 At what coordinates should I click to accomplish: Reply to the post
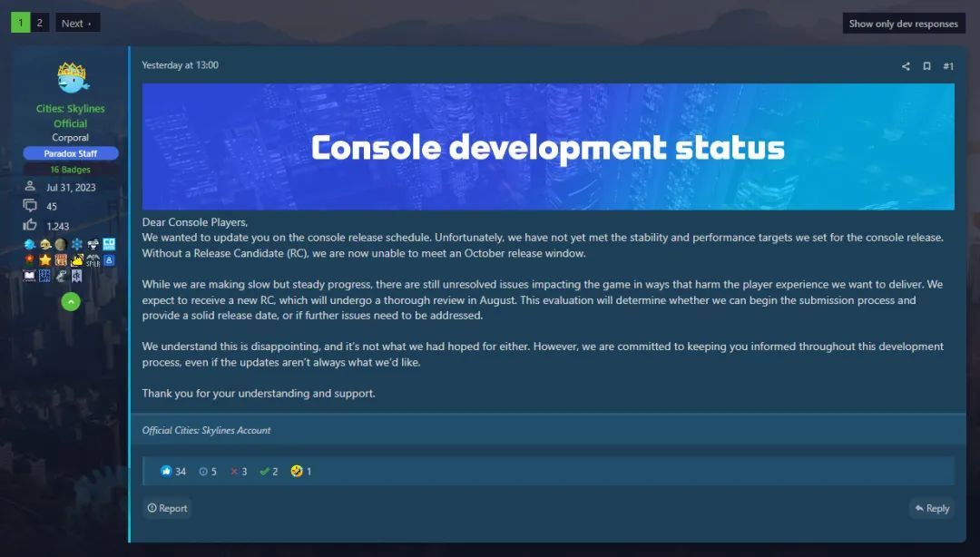(932, 508)
